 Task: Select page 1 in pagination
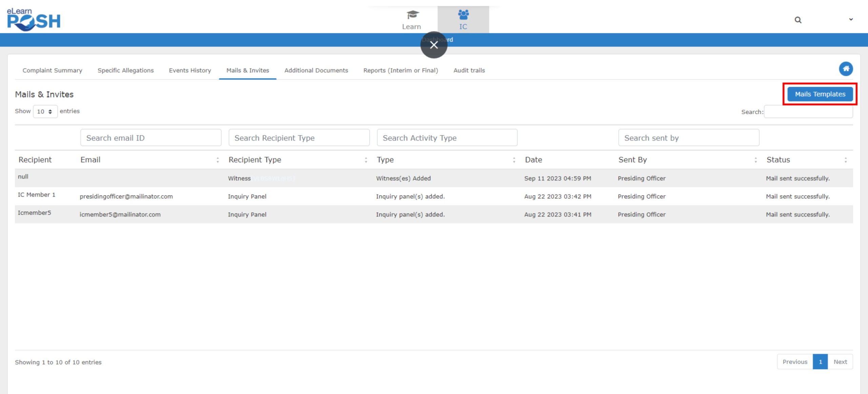click(x=820, y=361)
